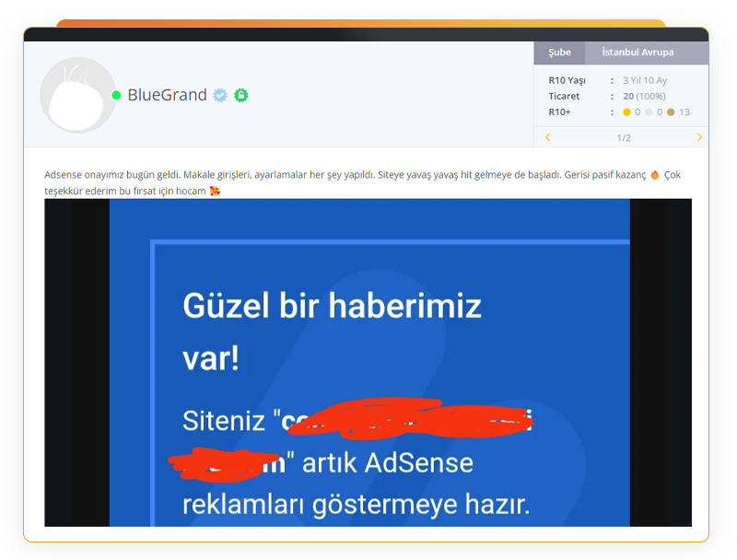Click the silver R10+ medal dot

point(649,112)
